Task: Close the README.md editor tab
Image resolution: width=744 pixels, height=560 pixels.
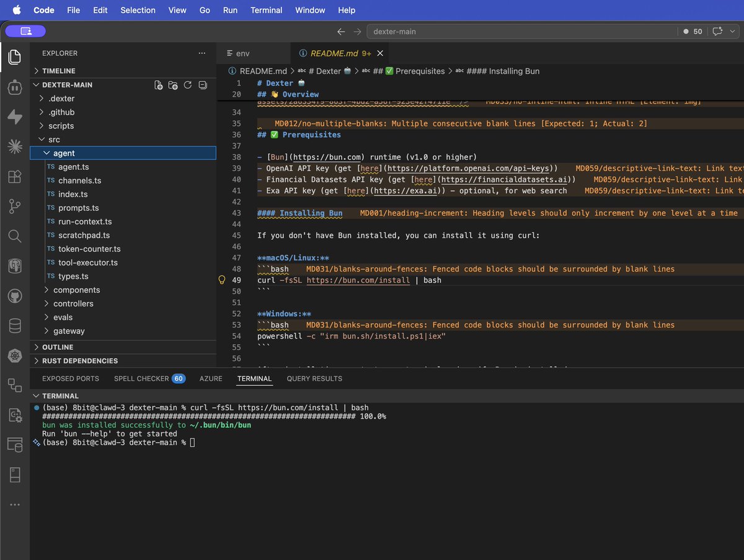Action: [380, 54]
